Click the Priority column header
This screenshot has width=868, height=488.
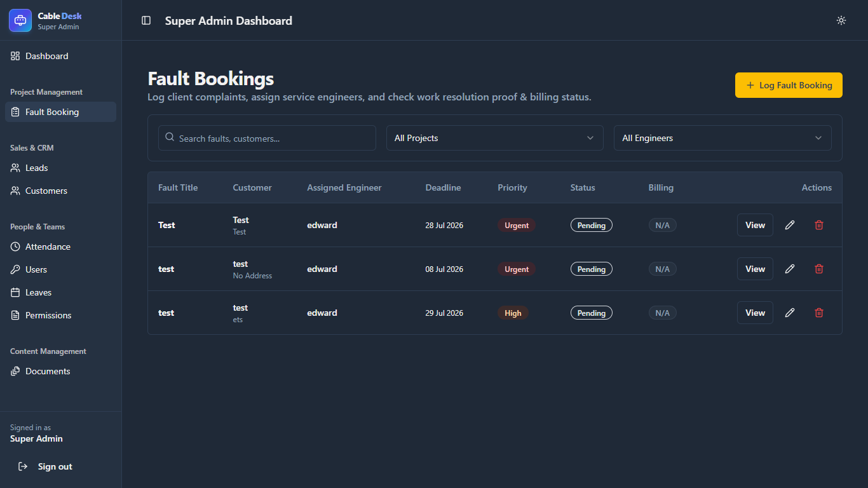pos(512,187)
